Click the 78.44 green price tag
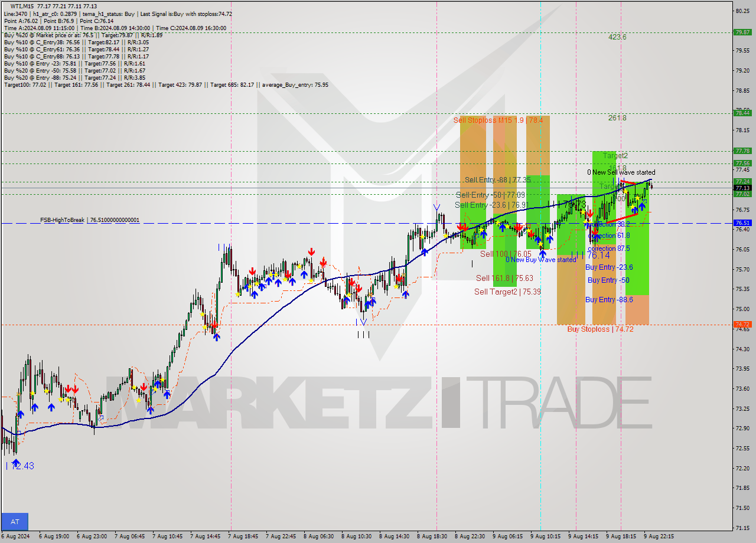Screen dimensions: 756x543 coord(742,113)
